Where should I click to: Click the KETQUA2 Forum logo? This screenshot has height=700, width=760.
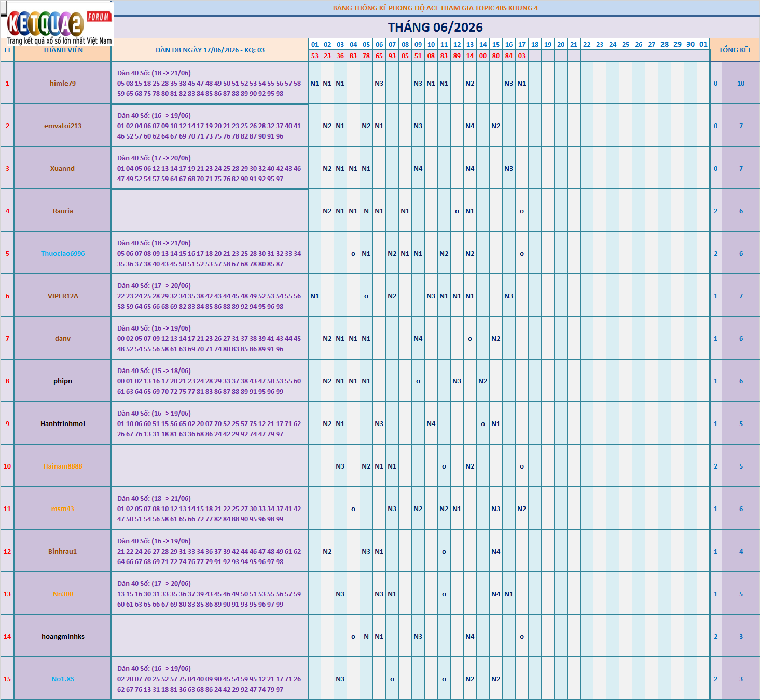point(57,24)
